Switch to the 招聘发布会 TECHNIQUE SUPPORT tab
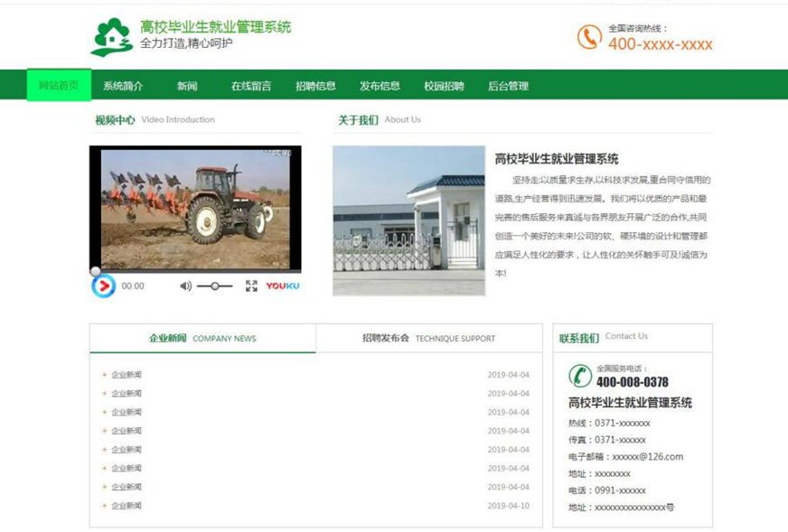The width and height of the screenshot is (788, 532). [429, 338]
